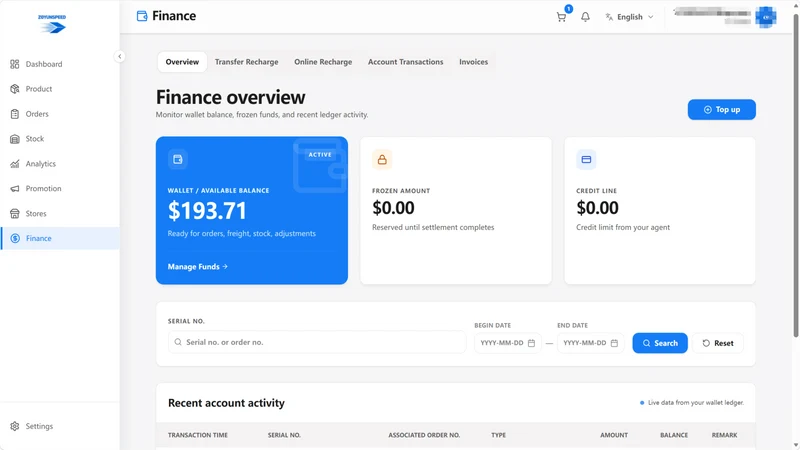Screen dimensions: 800x450
Task: Switch to the Online Recharge tab
Action: 323,62
